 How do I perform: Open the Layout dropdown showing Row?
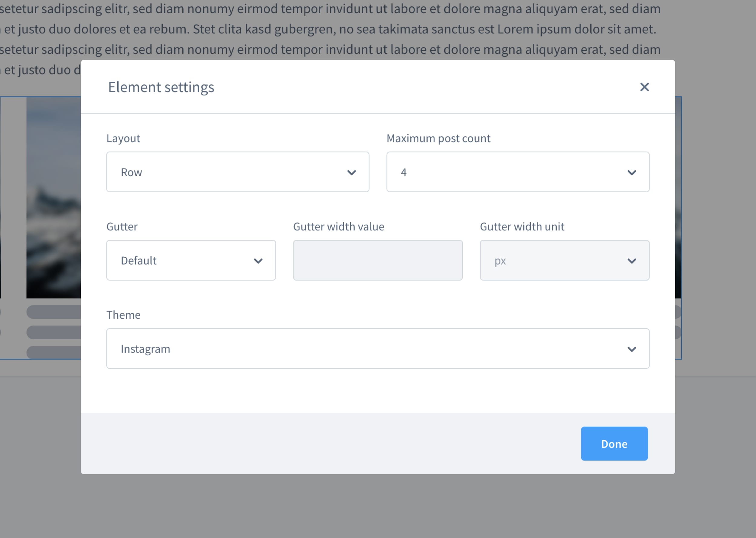(237, 172)
